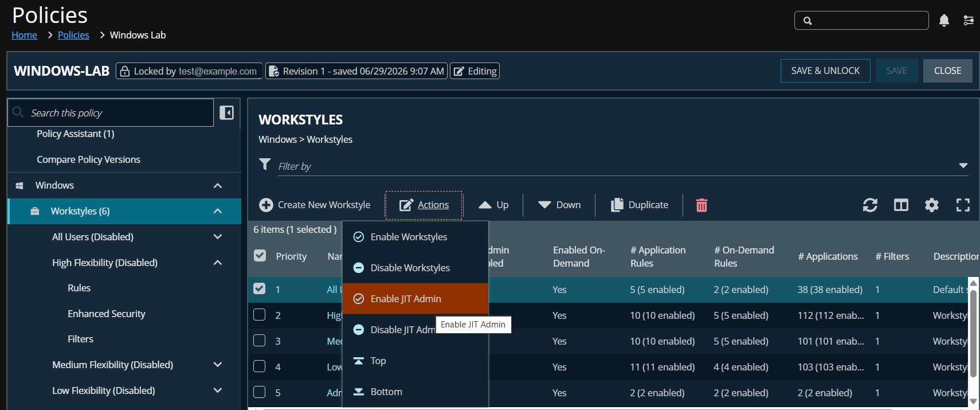This screenshot has width=980, height=410.
Task: Check the priority 4 row checkbox
Action: click(x=260, y=366)
